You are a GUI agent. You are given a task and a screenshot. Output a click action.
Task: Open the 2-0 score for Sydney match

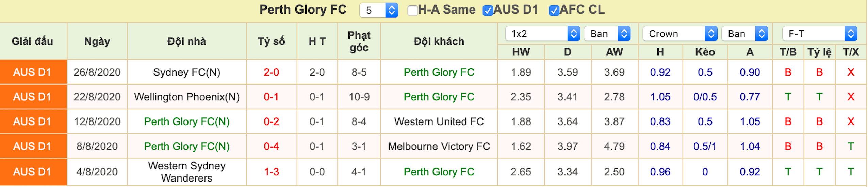point(271,72)
